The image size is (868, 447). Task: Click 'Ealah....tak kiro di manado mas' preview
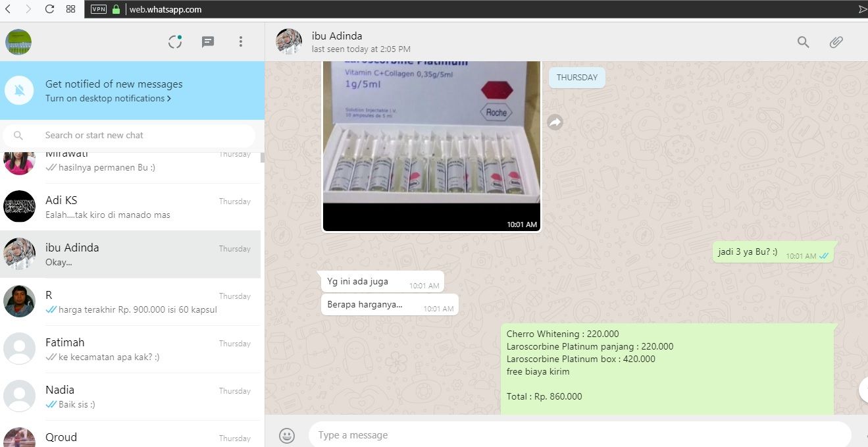108,215
